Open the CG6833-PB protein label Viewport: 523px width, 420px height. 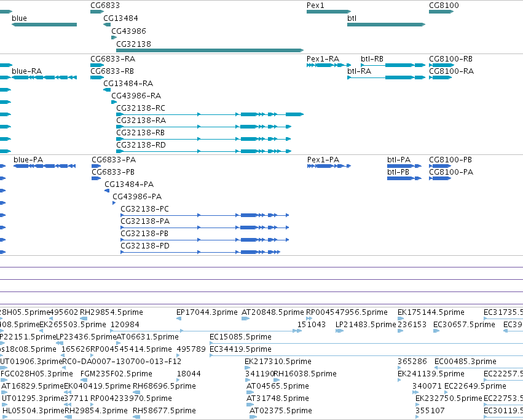point(113,172)
